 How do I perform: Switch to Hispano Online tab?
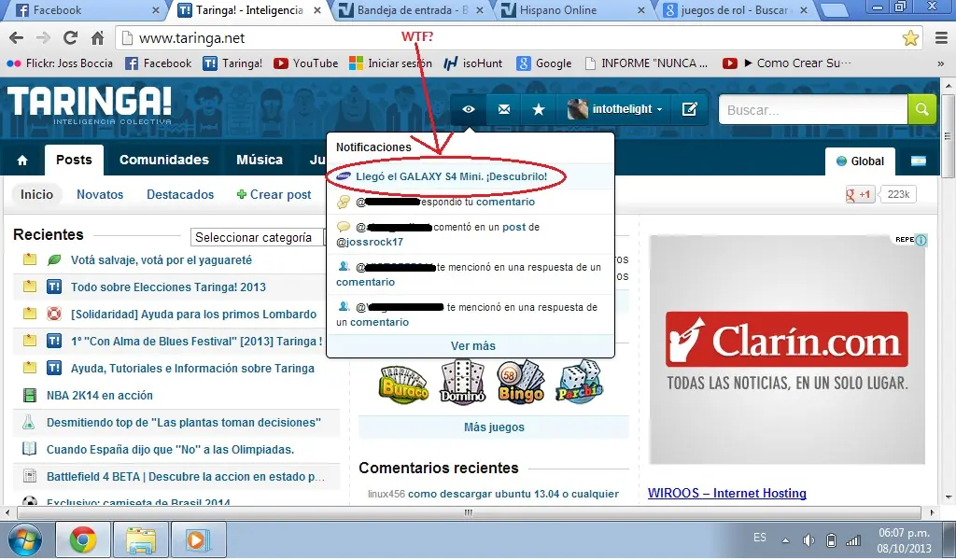click(x=572, y=10)
